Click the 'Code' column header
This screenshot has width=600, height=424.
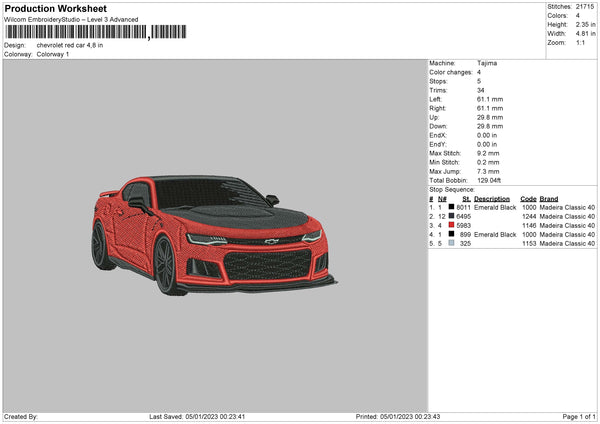(528, 199)
